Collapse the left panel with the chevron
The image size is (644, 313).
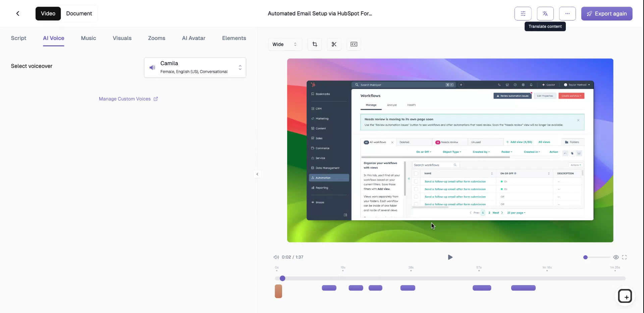[257, 174]
